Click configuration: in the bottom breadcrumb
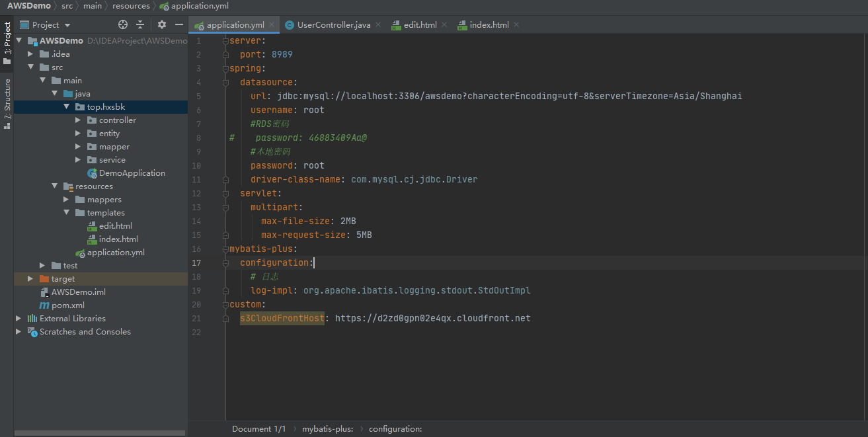868x437 pixels. coord(395,429)
